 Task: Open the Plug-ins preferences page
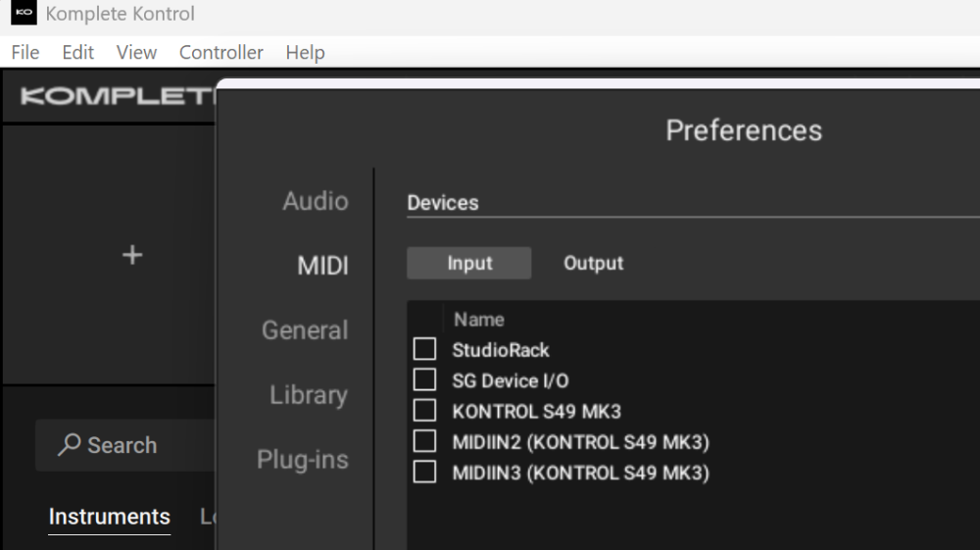click(303, 460)
